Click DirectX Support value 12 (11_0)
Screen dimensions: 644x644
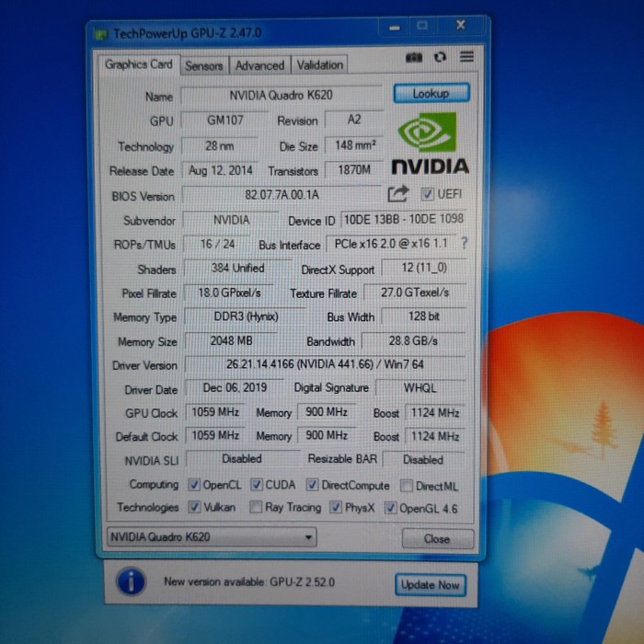424,268
